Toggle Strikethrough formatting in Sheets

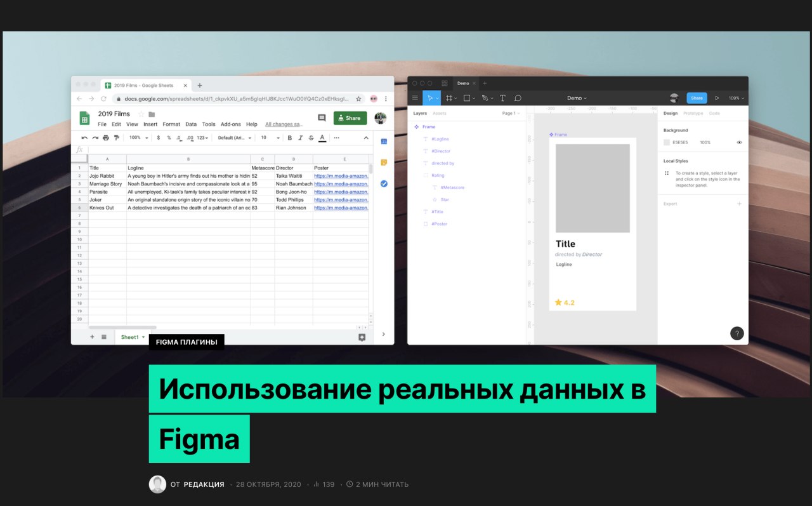pos(311,138)
